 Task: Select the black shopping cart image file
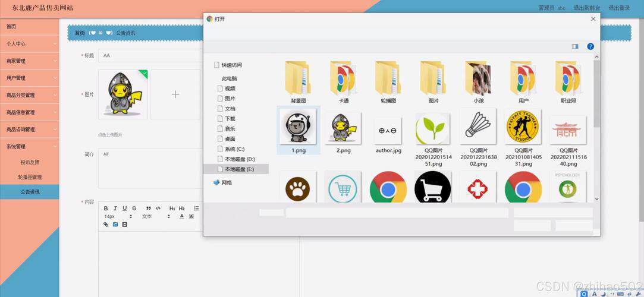point(433,187)
